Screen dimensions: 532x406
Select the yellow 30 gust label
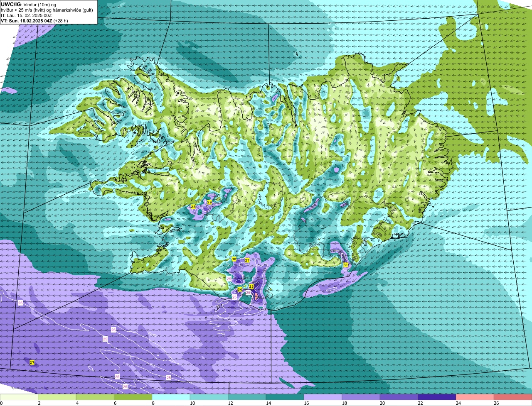pos(234,259)
